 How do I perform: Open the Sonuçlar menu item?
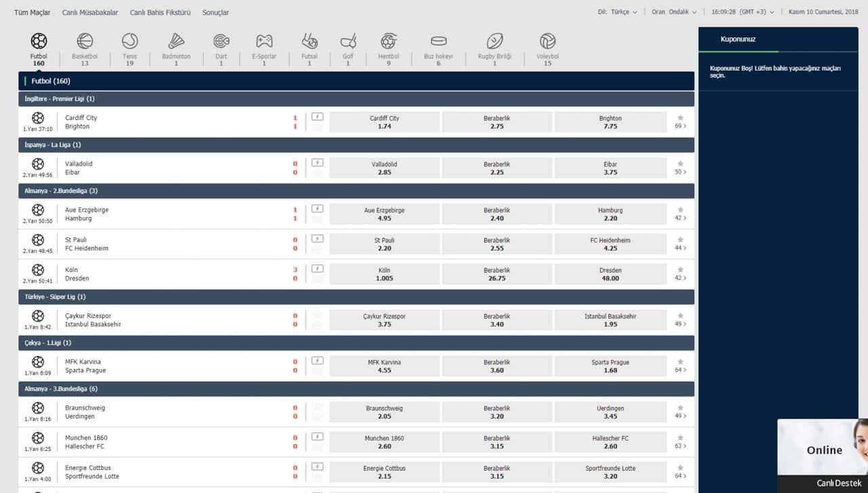point(216,13)
